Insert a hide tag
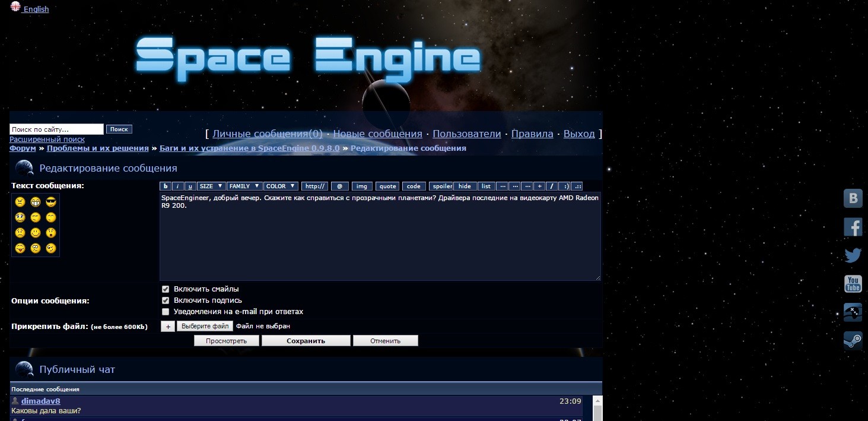The width and height of the screenshot is (868, 421). tap(465, 186)
